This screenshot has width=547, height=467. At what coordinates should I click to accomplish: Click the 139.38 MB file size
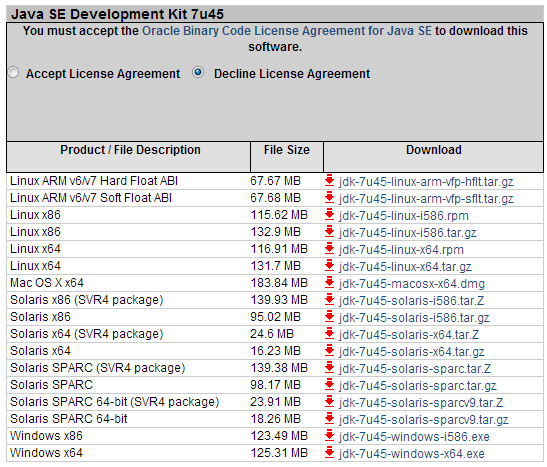279,368
